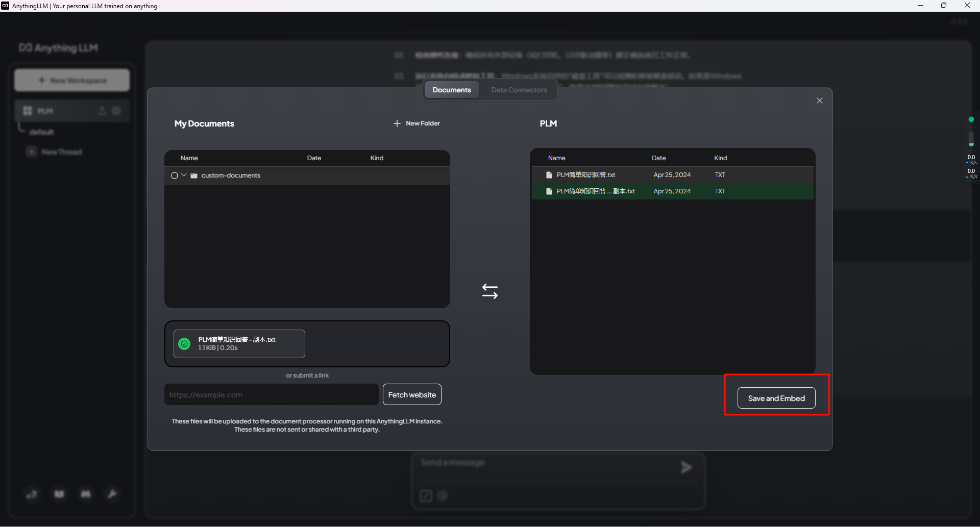
Task: Tick the custom-documents folder checkbox
Action: point(175,175)
